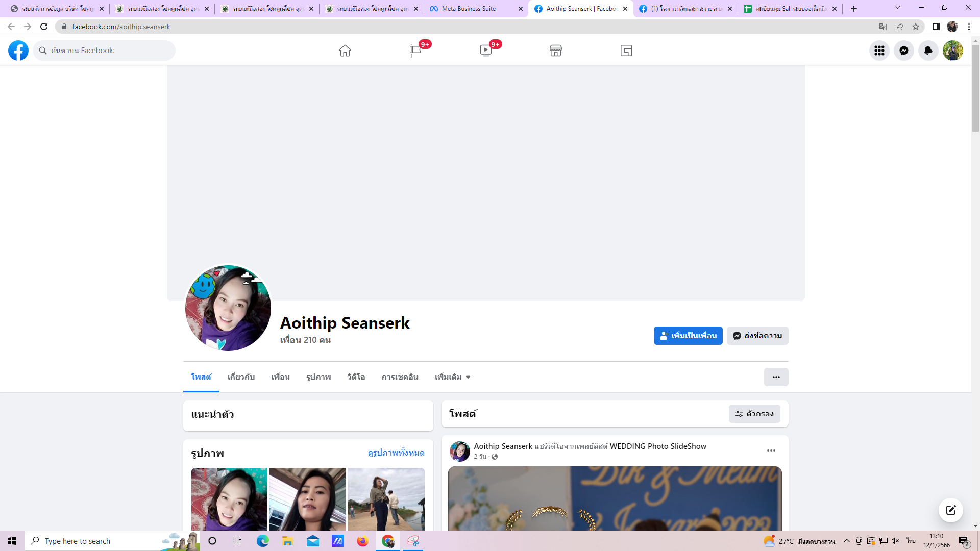Open Facebook Watch video icon
Image resolution: width=980 pixels, height=551 pixels.
486,51
